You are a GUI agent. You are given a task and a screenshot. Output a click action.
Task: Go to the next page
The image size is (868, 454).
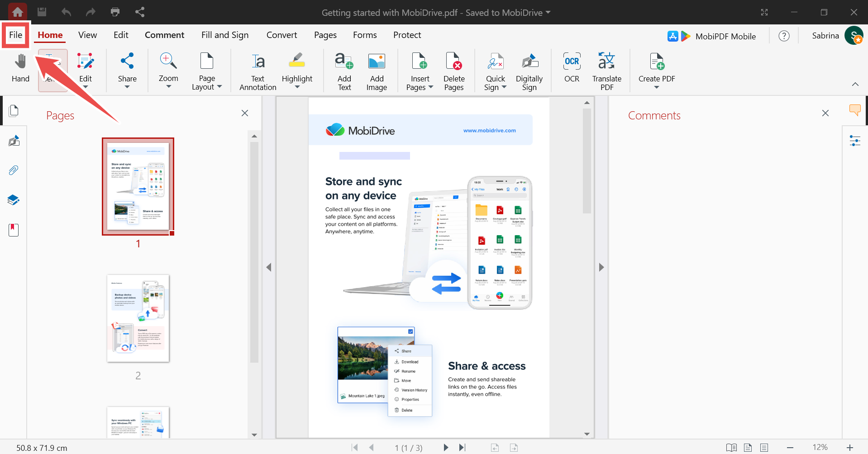(446, 447)
